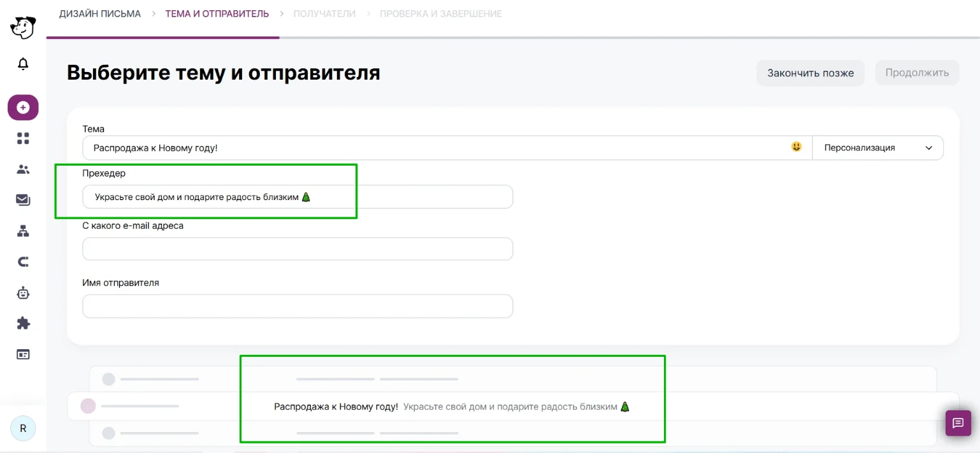Click the landing pages layout icon
This screenshot has width=980, height=453.
pyautogui.click(x=23, y=355)
